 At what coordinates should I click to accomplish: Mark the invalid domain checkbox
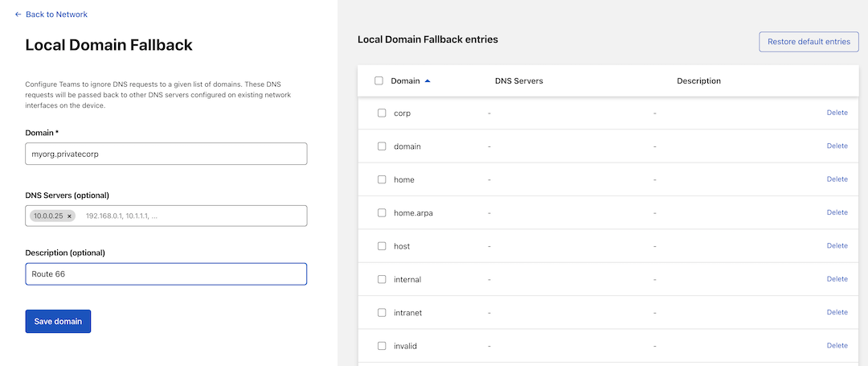[382, 346]
